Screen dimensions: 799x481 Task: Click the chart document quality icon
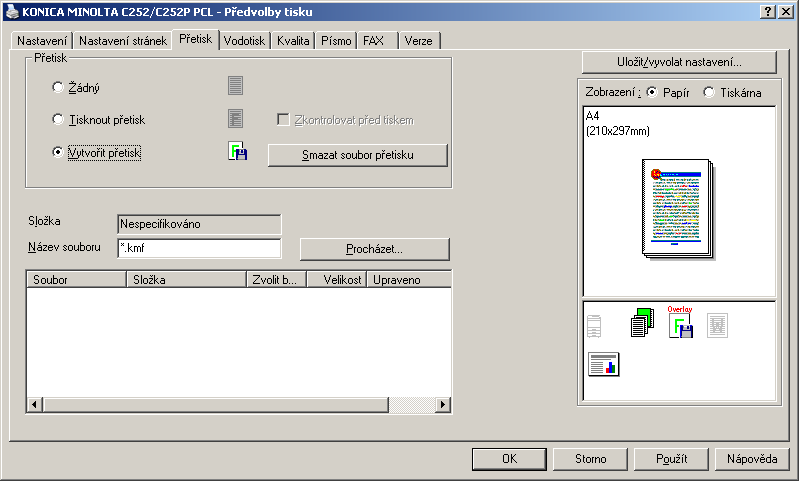click(x=604, y=364)
